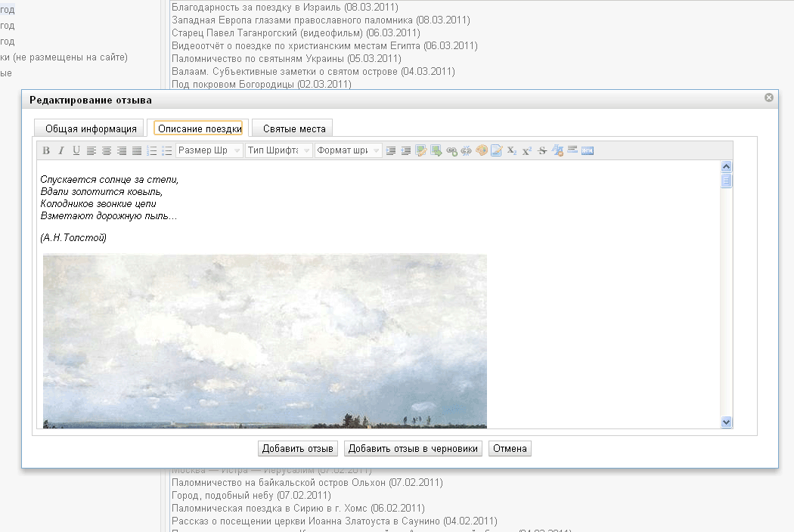Open the Размер Шрифта dropdown
Viewport: 794px width, 532px height.
coord(209,151)
